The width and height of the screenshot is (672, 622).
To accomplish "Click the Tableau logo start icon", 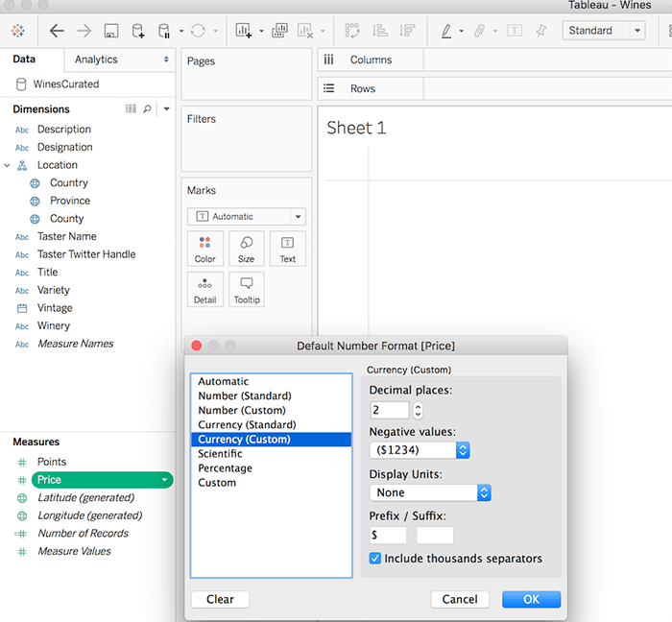I will [x=18, y=31].
